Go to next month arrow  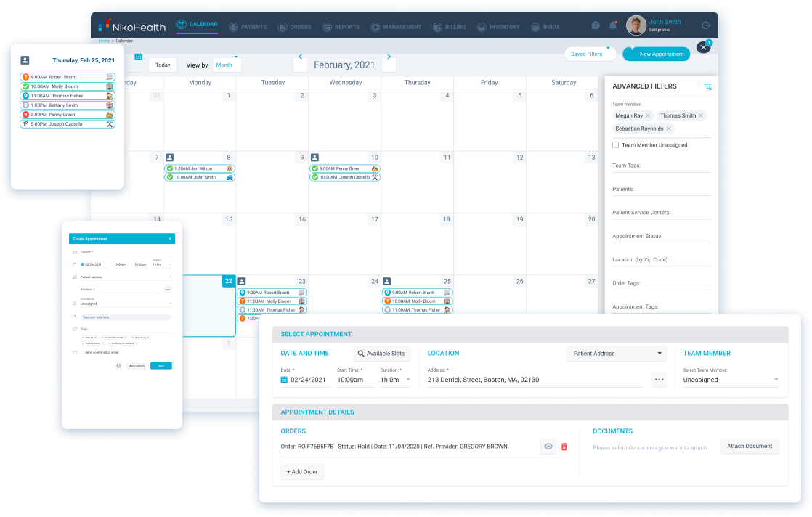(389, 57)
